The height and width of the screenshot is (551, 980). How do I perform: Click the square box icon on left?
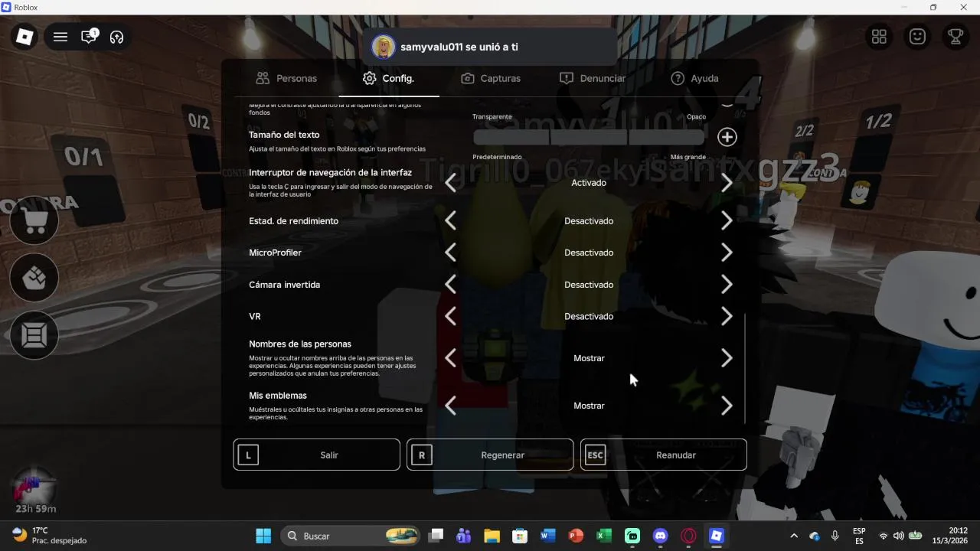pyautogui.click(x=34, y=335)
